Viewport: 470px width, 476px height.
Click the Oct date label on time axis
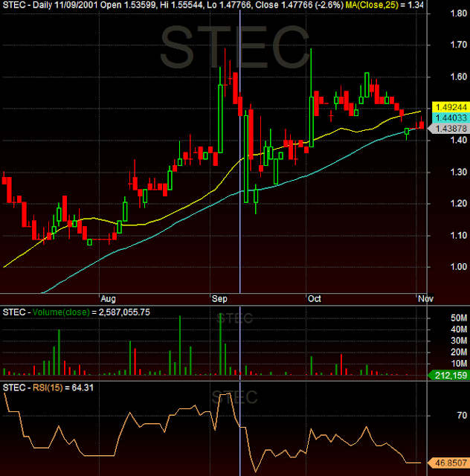(315, 299)
